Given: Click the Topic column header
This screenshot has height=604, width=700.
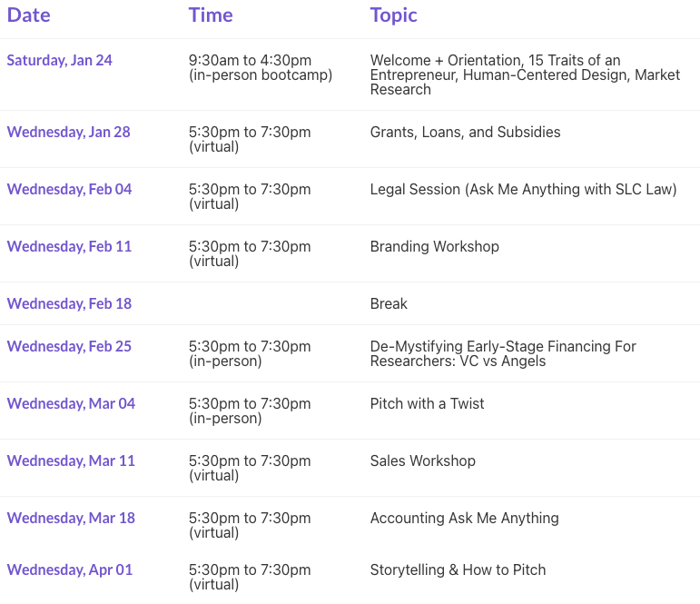Looking at the screenshot, I should pos(393,15).
